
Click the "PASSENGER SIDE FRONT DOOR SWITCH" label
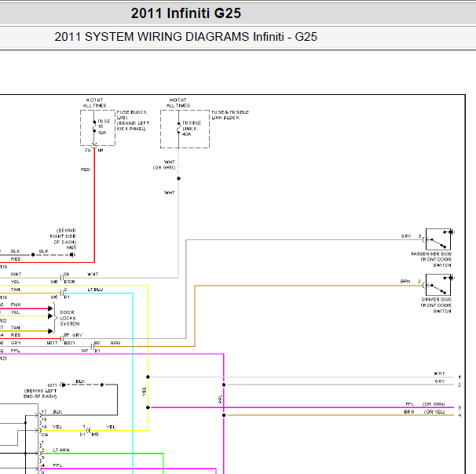point(431,260)
